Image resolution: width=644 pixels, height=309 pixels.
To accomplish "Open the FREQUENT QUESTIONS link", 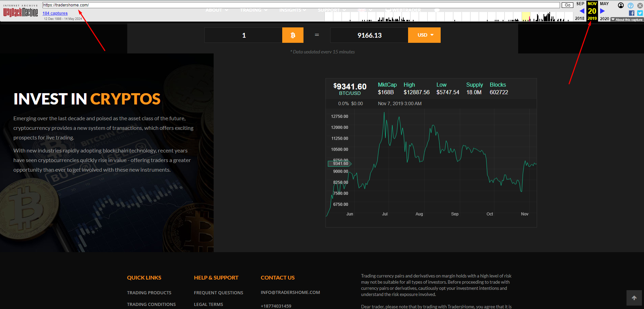I will (218, 293).
